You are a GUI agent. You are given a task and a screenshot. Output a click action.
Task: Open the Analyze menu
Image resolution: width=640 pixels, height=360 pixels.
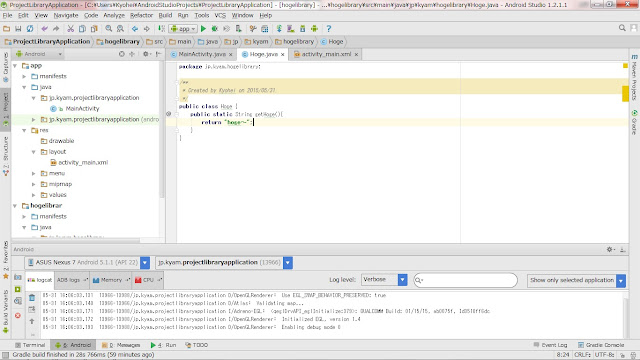click(x=114, y=16)
